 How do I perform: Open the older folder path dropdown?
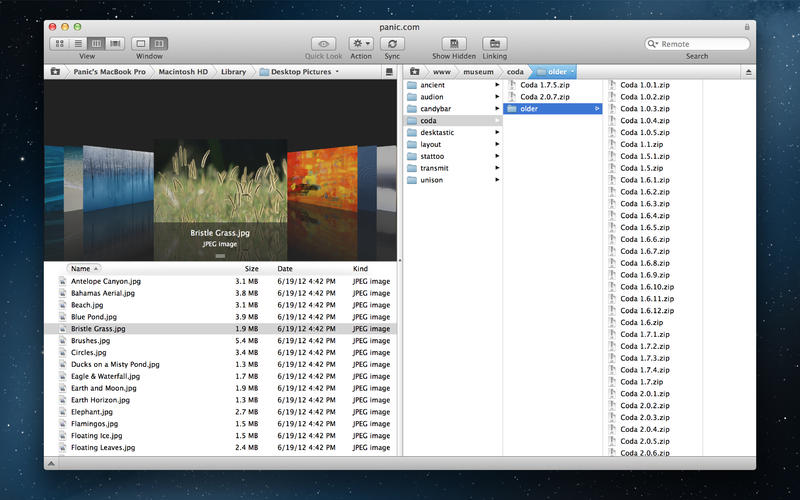coord(556,72)
